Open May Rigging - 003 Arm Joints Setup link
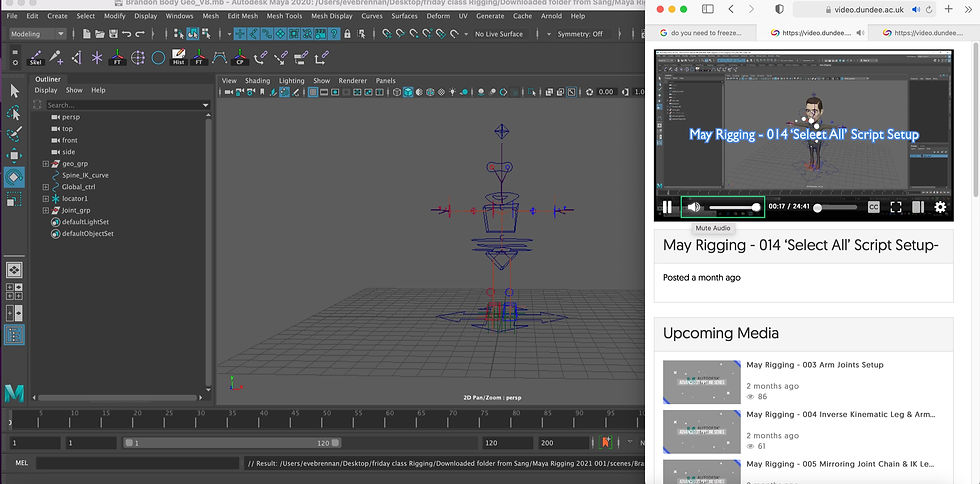The image size is (980, 484). point(814,365)
